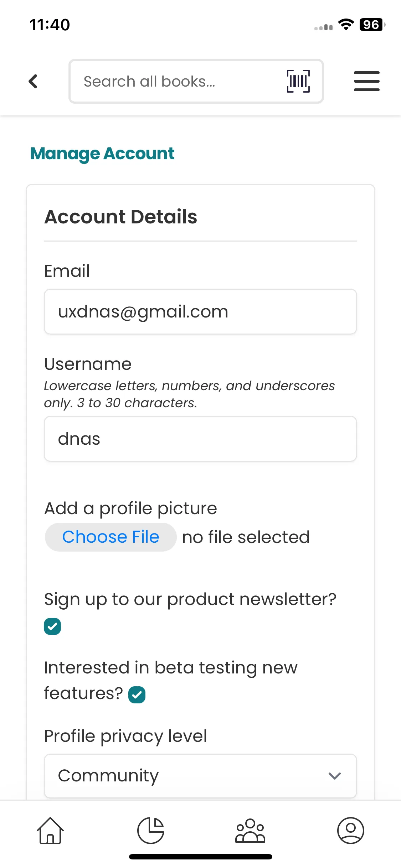Screen dimensions: 401x868
Task: Tap the Wi-Fi status icon
Action: click(x=346, y=25)
